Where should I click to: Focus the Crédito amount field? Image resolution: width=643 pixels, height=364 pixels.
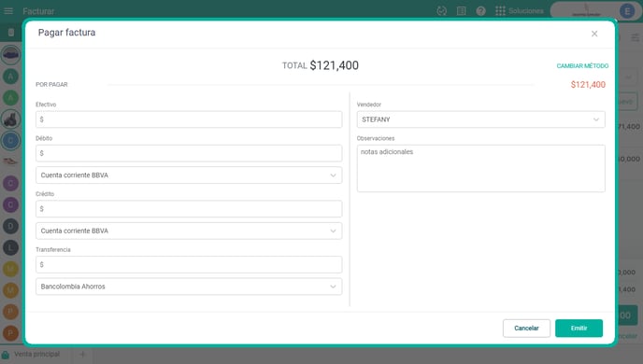(x=189, y=209)
